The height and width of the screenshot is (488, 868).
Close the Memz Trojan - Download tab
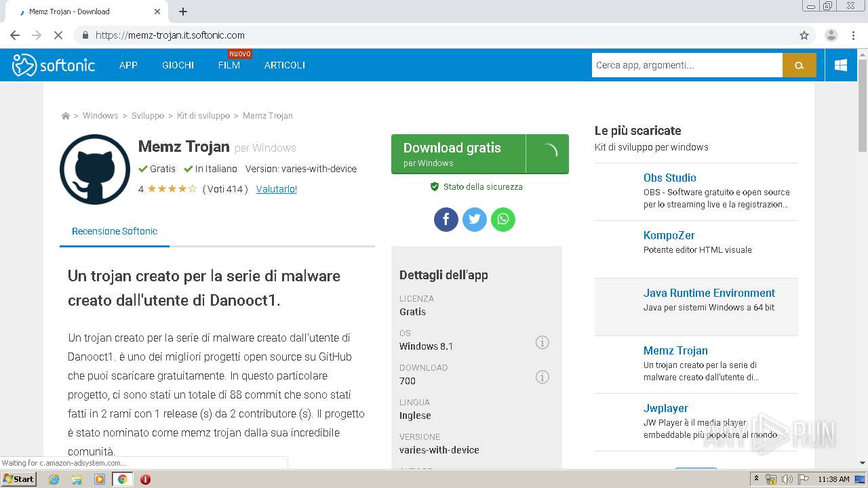(x=157, y=12)
